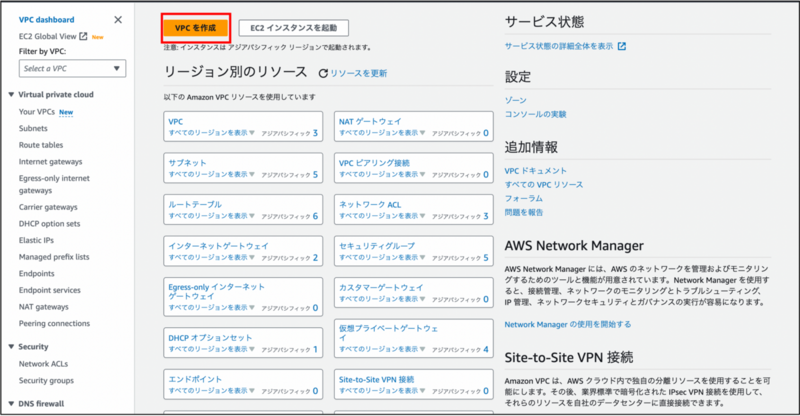Close the VPC dashboard sidebar
Screen dimensions: 800x416
(x=118, y=20)
